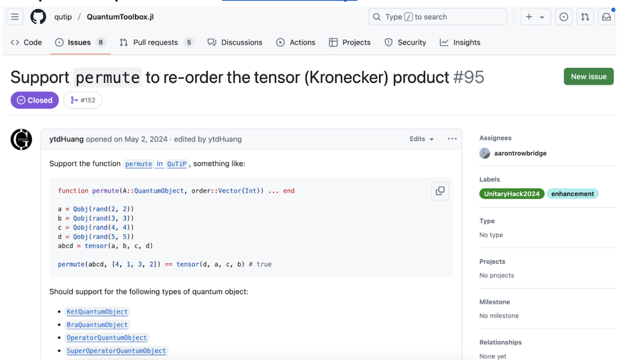Image resolution: width=630 pixels, height=364 pixels.
Task: Switch to the Discussions tab
Action: (235, 42)
